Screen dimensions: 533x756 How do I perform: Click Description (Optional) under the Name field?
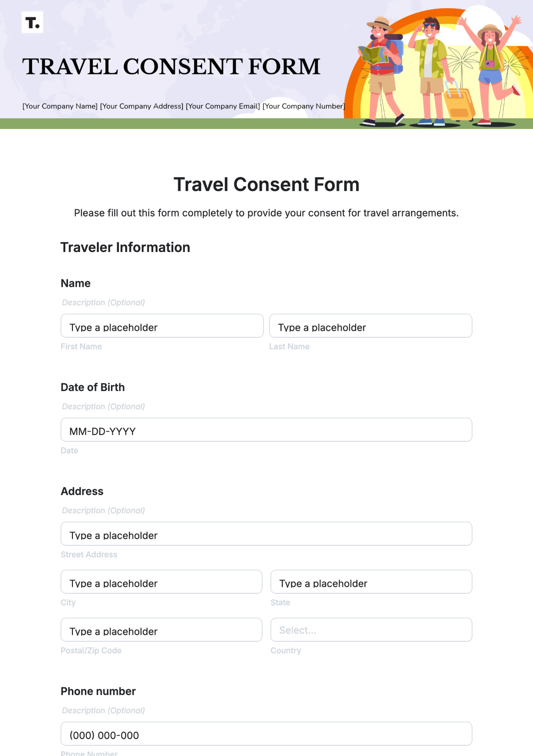coord(103,302)
